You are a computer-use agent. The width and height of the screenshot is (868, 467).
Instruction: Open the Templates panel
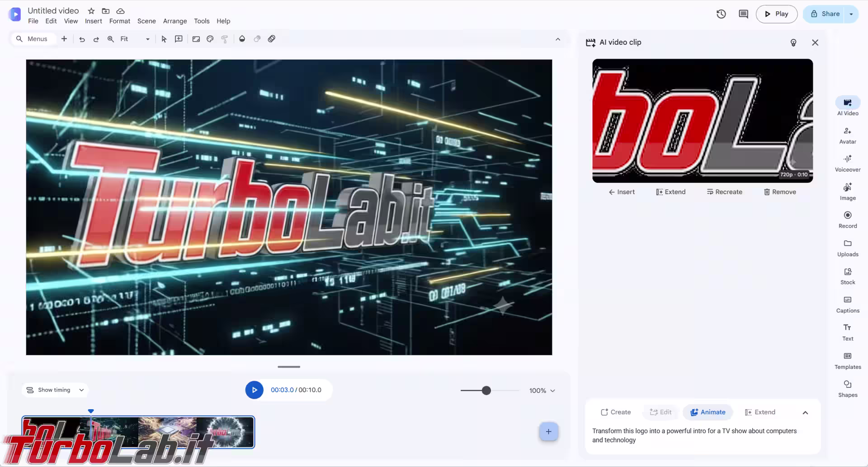[848, 361]
